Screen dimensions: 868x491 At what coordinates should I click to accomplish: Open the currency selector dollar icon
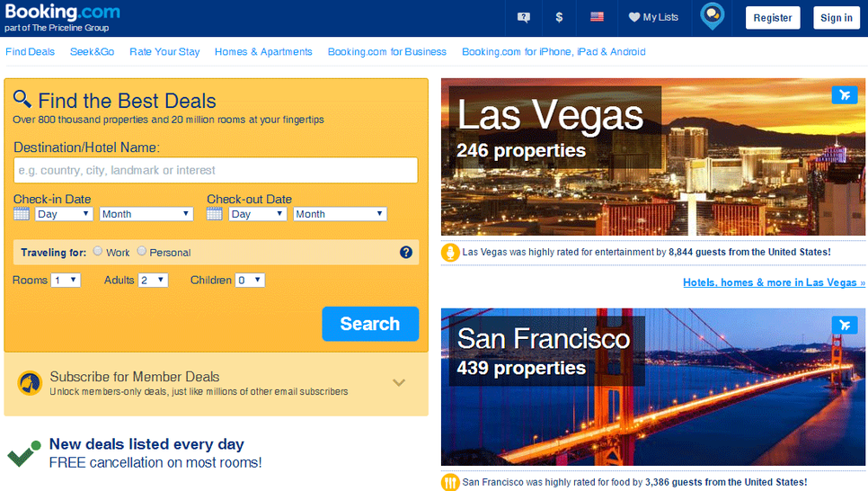(x=559, y=18)
